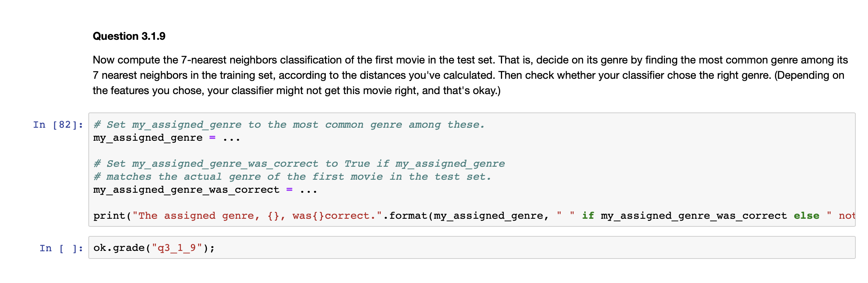This screenshot has height=283, width=868.
Task: Click the first comment line about most common genre
Action: [x=289, y=125]
